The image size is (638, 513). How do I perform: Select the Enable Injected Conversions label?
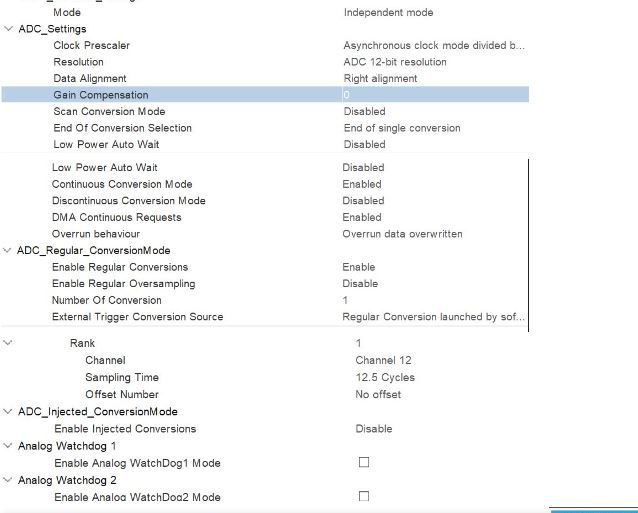pyautogui.click(x=125, y=429)
